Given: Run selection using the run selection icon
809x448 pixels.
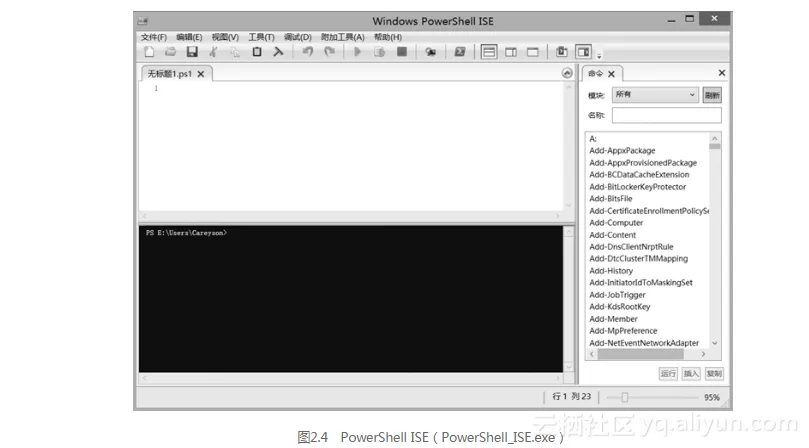Looking at the screenshot, I should pos(379,52).
